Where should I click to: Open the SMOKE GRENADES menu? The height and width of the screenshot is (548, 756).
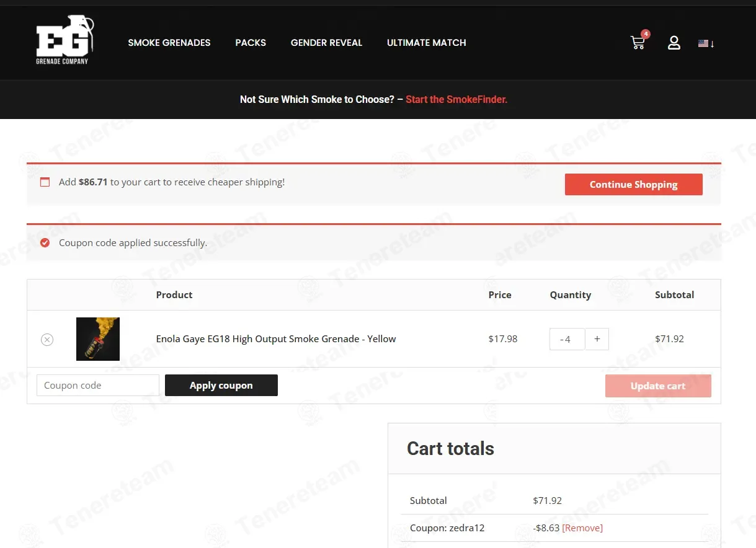[169, 43]
